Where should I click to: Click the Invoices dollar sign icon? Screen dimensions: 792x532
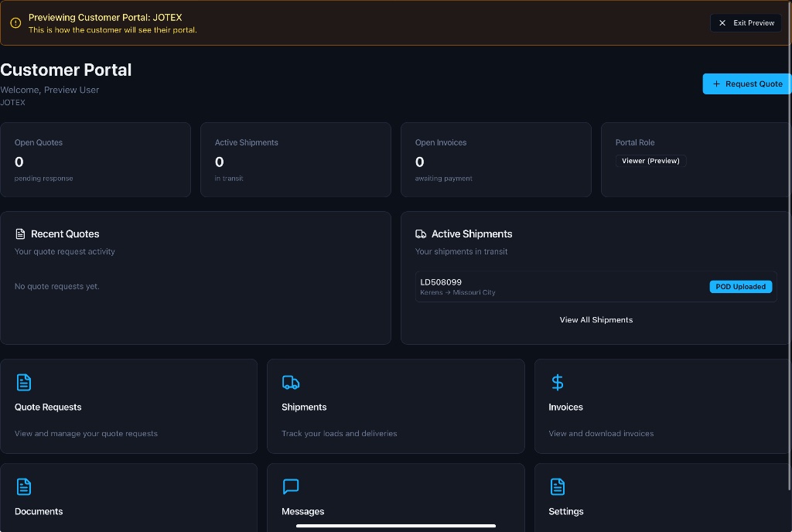pyautogui.click(x=557, y=382)
